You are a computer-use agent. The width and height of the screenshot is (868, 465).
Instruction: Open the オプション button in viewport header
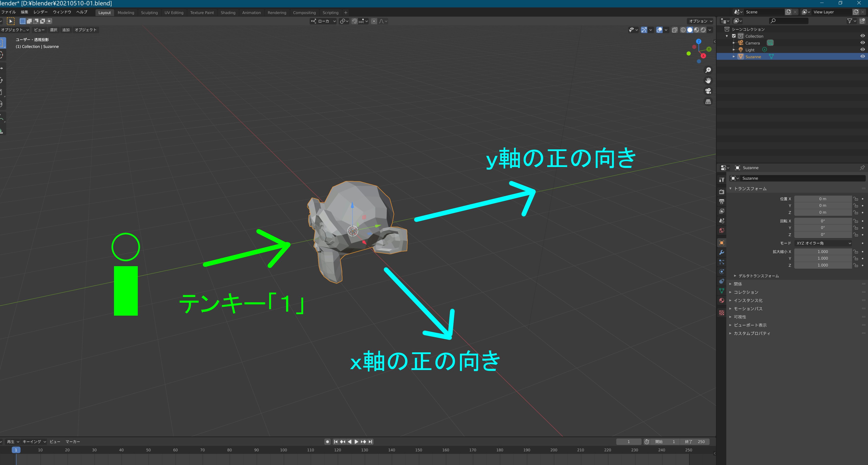point(700,21)
